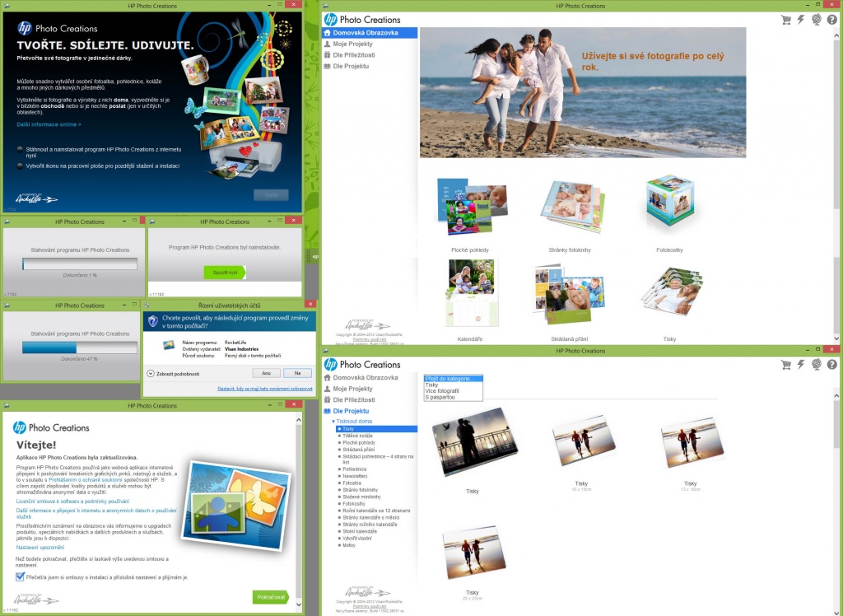843x616 pixels.
Task: Open Moje Projekty in the beach-photo home window
Action: pos(352,44)
